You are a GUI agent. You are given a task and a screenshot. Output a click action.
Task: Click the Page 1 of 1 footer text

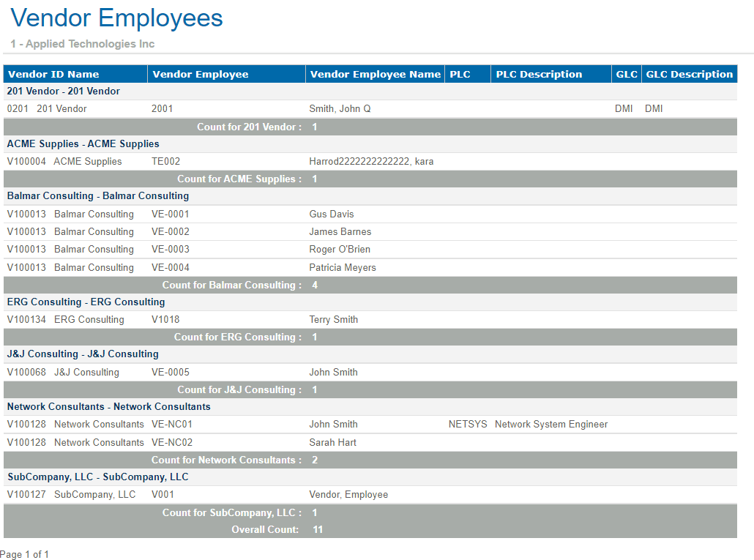point(25,555)
